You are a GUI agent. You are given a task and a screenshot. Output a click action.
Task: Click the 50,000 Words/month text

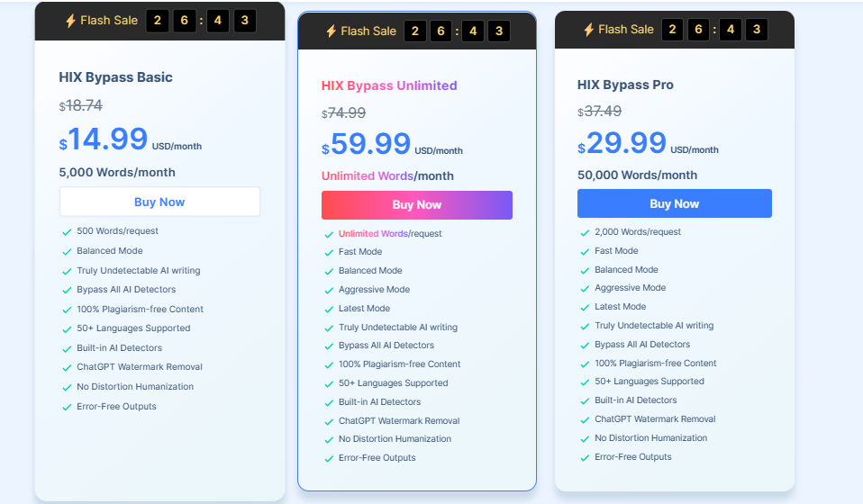coord(638,175)
